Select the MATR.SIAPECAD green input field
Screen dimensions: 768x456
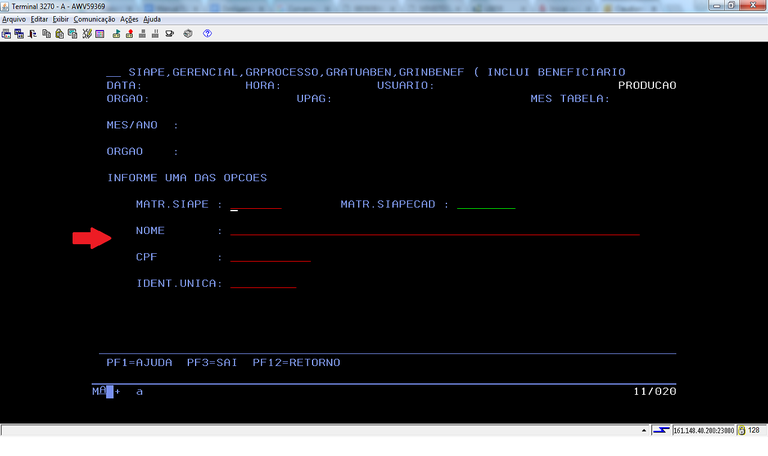pos(485,205)
